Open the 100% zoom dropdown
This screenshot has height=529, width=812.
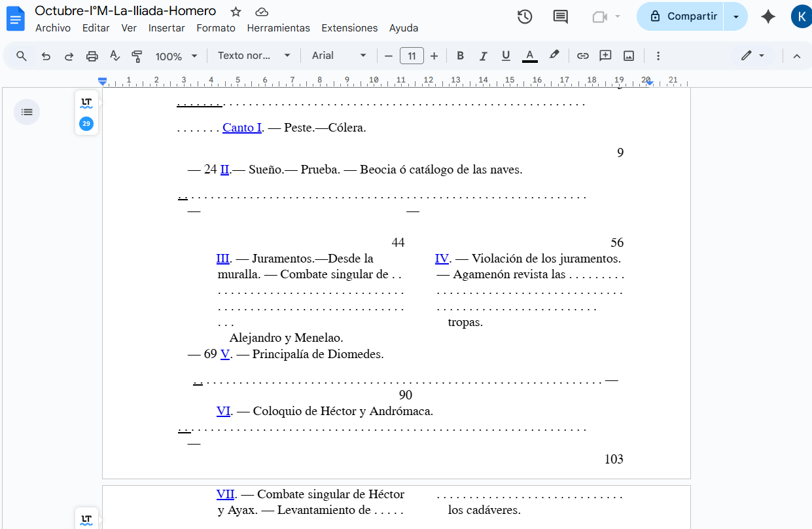[176, 56]
